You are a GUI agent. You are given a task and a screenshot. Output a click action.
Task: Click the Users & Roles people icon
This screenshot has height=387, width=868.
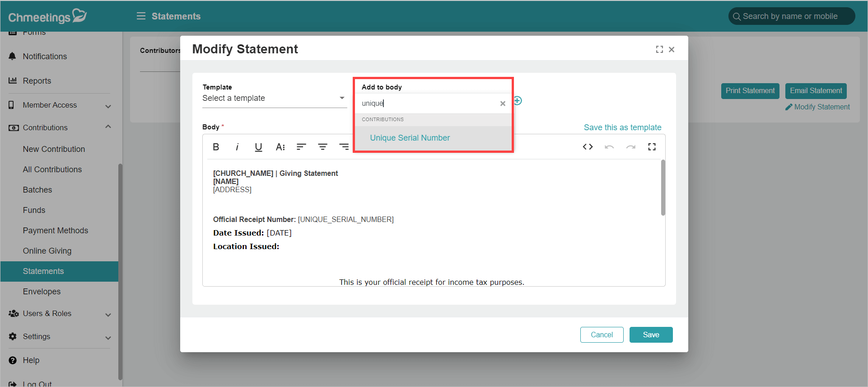[x=14, y=313]
